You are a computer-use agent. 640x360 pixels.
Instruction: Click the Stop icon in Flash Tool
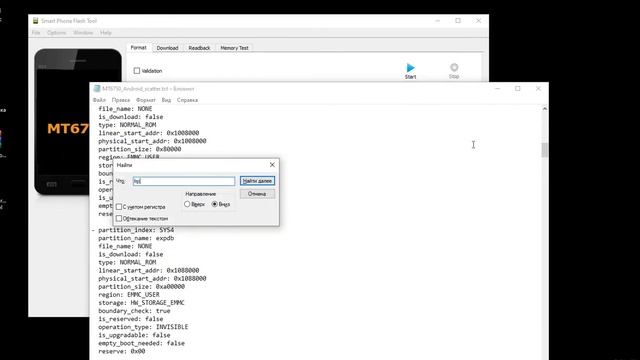click(x=454, y=67)
